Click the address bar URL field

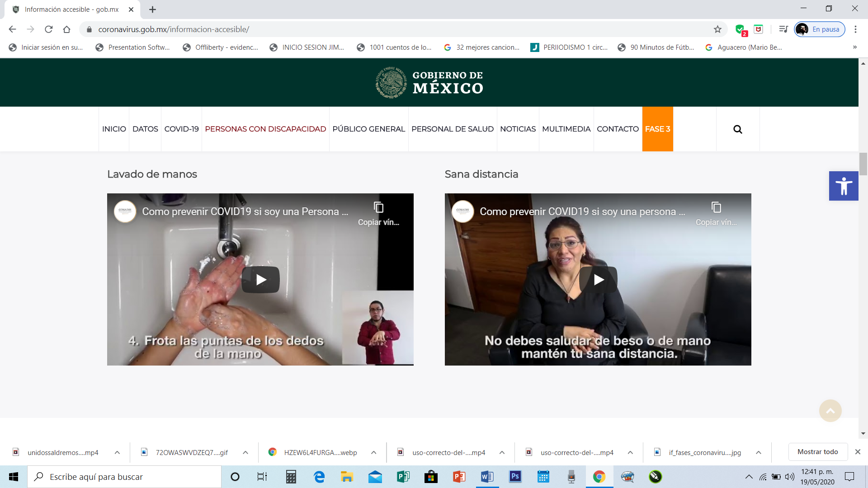[x=402, y=29]
